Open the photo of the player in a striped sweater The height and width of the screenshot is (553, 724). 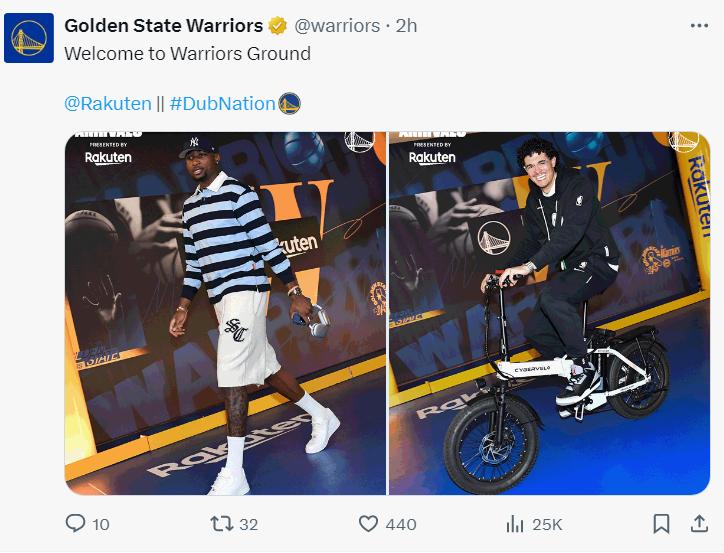point(225,312)
